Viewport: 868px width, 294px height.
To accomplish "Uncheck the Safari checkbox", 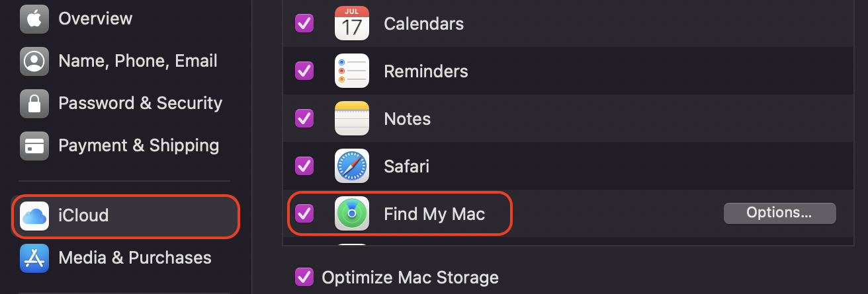I will point(304,166).
